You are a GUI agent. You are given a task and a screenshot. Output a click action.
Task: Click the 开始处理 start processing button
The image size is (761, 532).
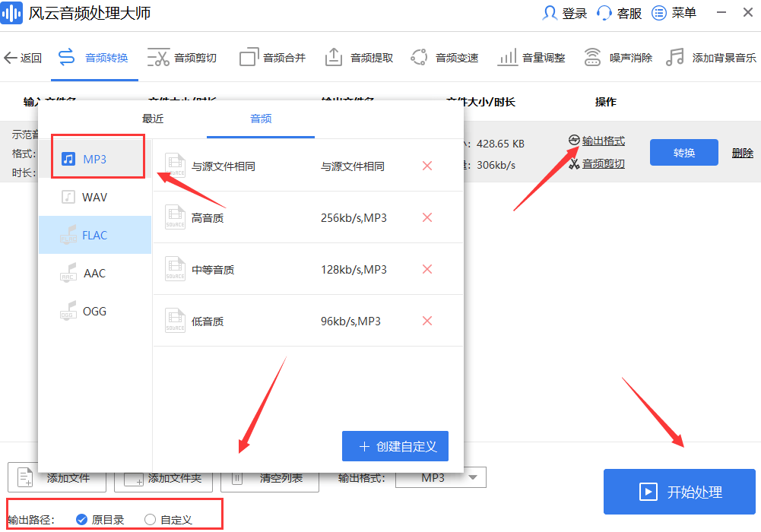tap(679, 492)
